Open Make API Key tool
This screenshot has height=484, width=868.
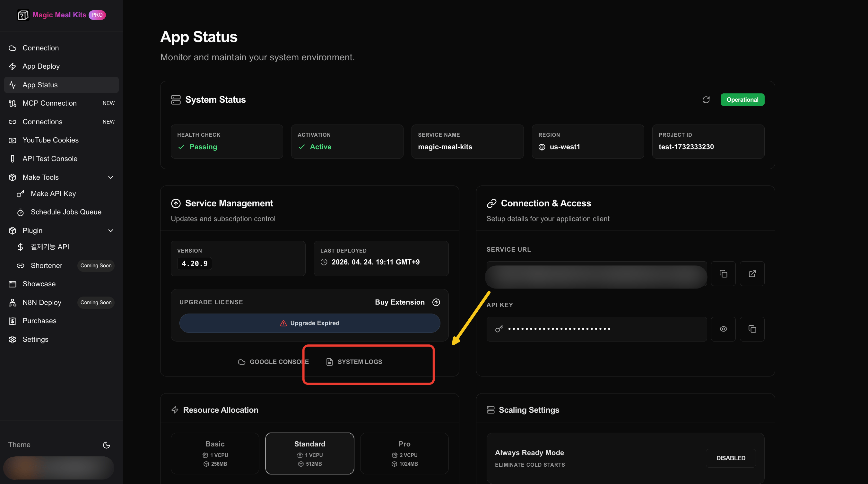pyautogui.click(x=65, y=194)
